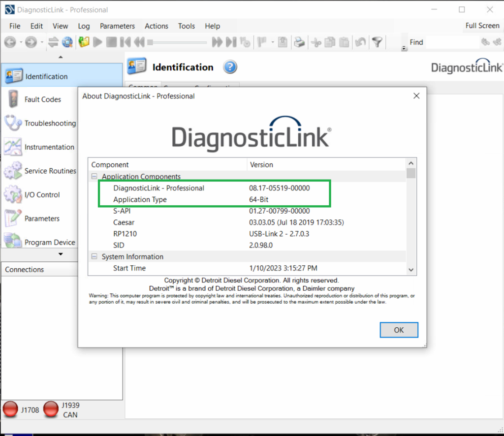The height and width of the screenshot is (436, 504).
Task: Select Identification in the sidebar
Action: (62, 76)
